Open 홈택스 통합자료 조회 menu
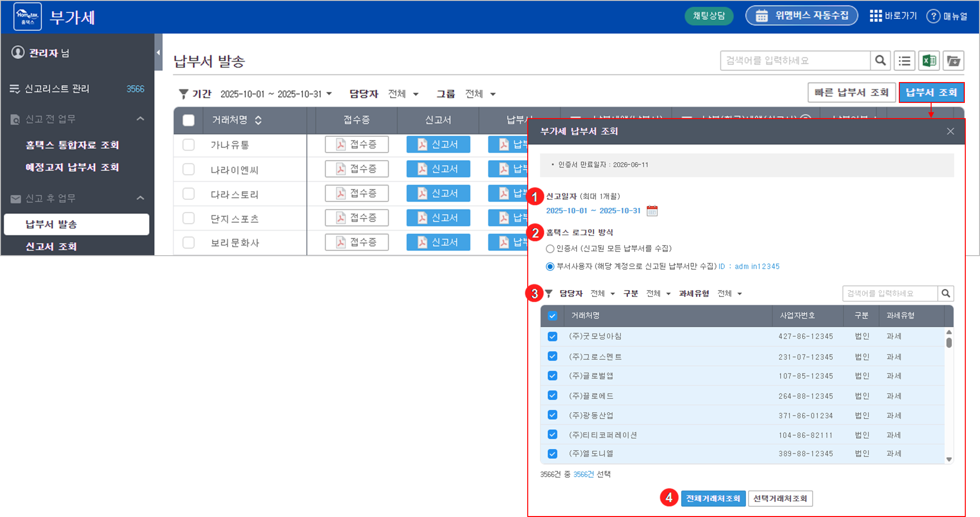 [x=72, y=145]
